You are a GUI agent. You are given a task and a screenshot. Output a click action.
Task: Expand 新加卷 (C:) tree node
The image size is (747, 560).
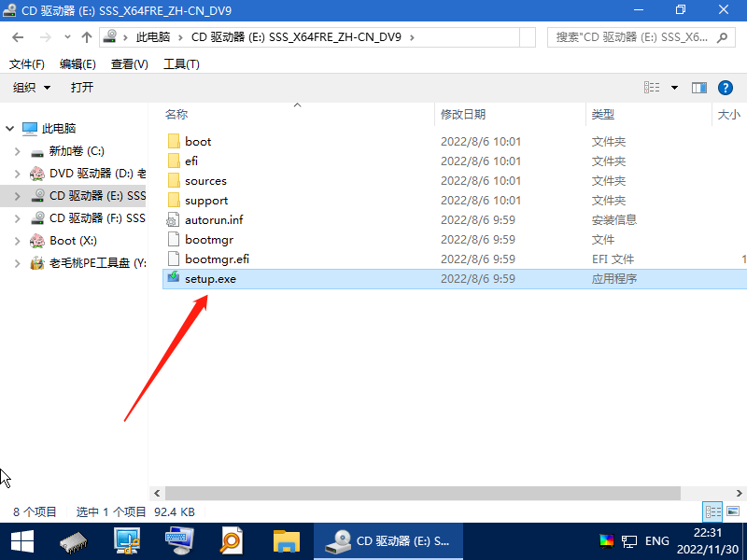18,151
